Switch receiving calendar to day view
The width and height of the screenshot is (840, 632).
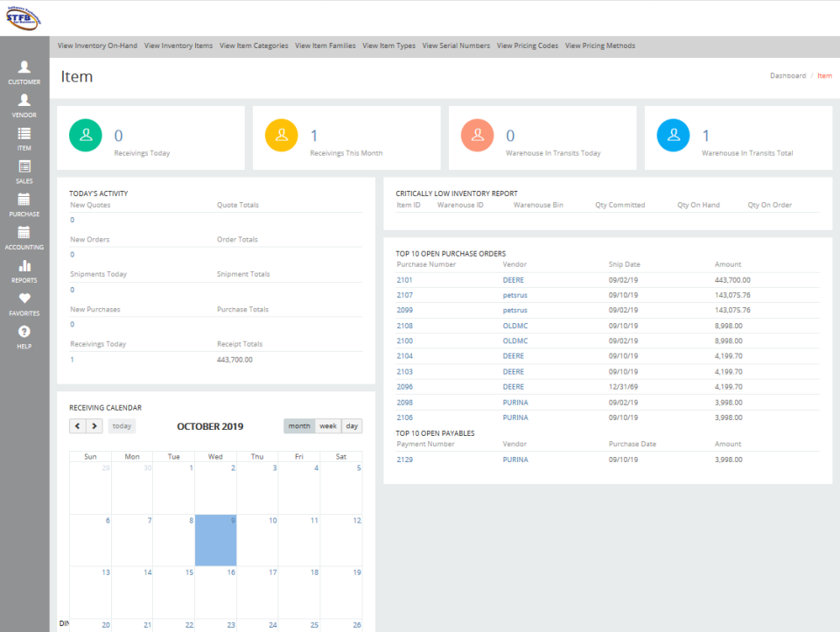pos(351,425)
